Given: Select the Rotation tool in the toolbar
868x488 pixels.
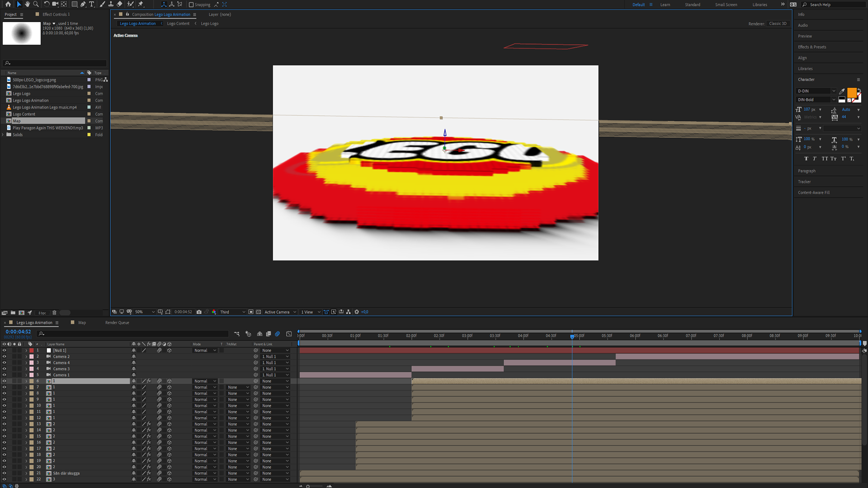Looking at the screenshot, I should [x=47, y=4].
